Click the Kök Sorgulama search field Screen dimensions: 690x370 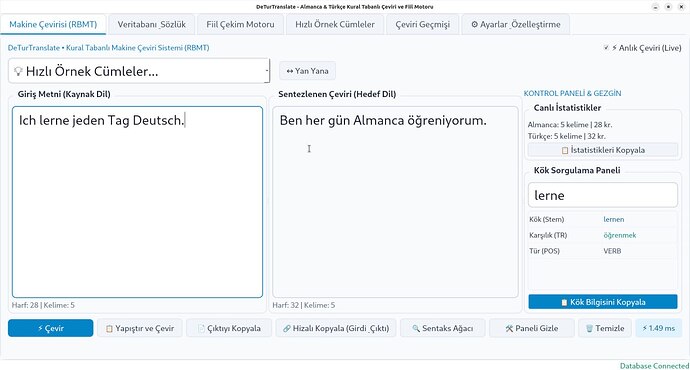(602, 195)
